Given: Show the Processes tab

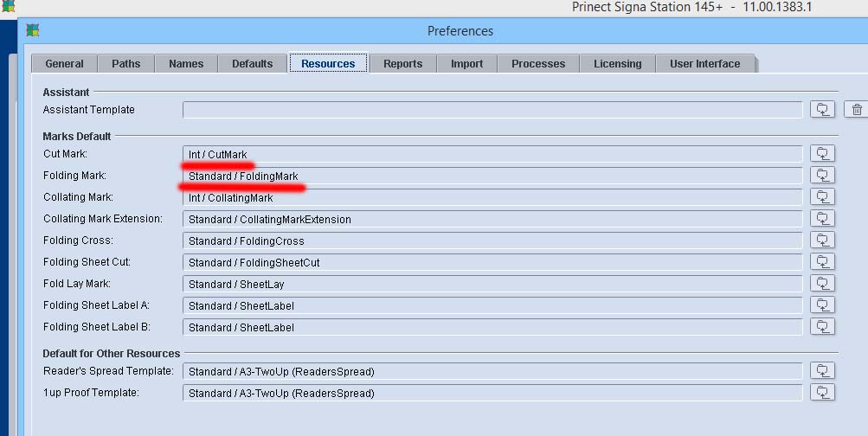Looking at the screenshot, I should coord(538,64).
